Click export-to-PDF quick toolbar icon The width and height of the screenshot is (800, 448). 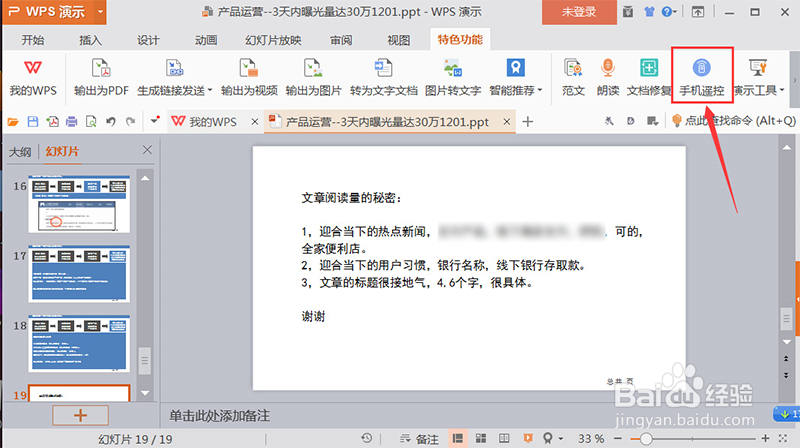pos(52,121)
